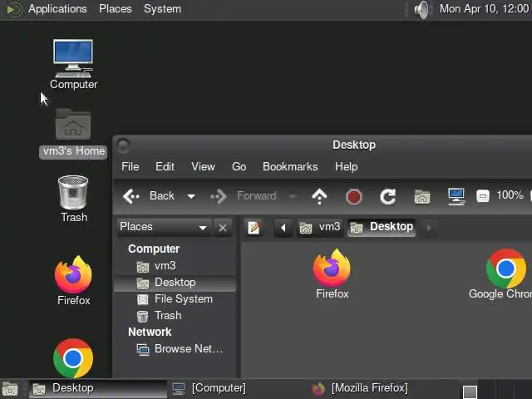Click the zoom out button beside 100%
Image resolution: width=532 pixels, height=399 pixels.
point(482,196)
